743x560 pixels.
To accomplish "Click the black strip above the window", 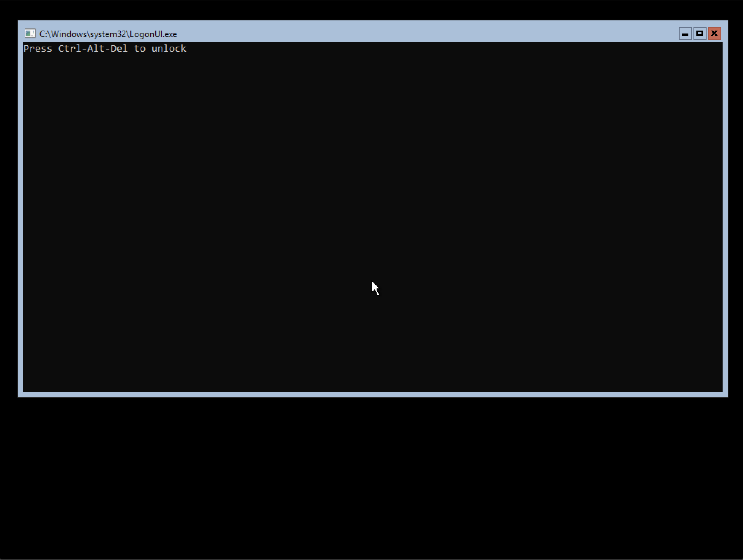I will click(371, 10).
